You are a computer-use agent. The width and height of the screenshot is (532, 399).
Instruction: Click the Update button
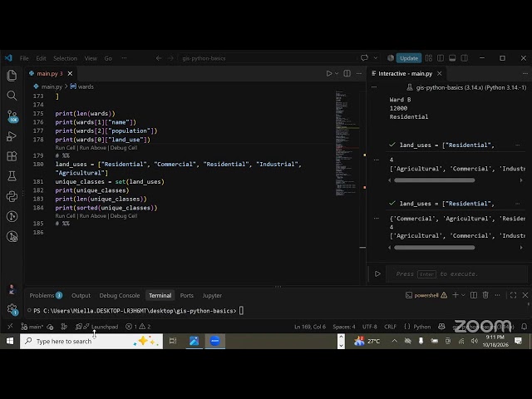coord(409,58)
